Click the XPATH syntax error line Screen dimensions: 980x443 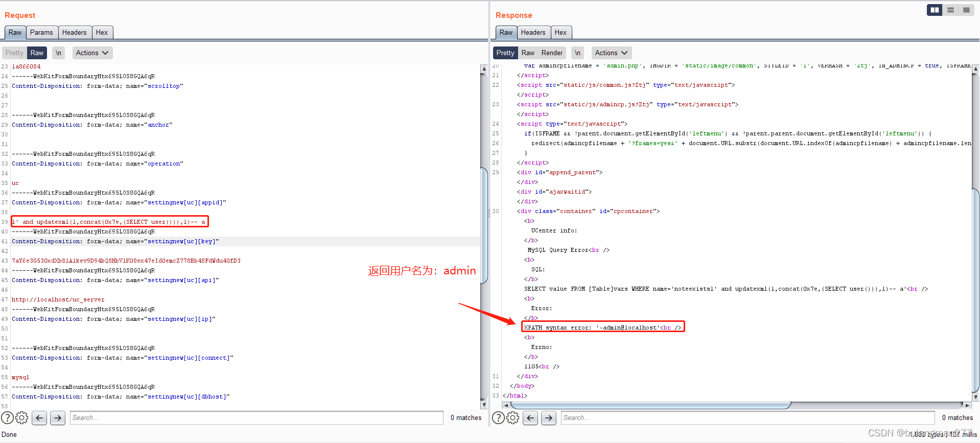(603, 328)
